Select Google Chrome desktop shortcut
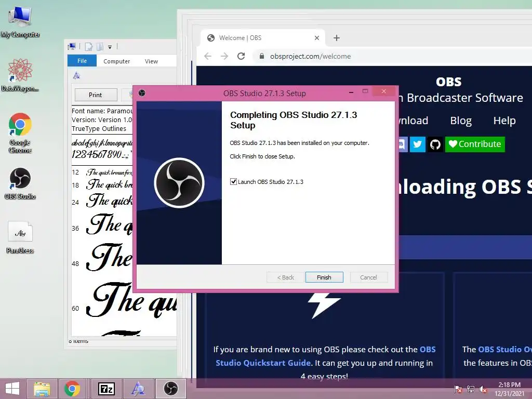The height and width of the screenshot is (399, 532). click(20, 132)
